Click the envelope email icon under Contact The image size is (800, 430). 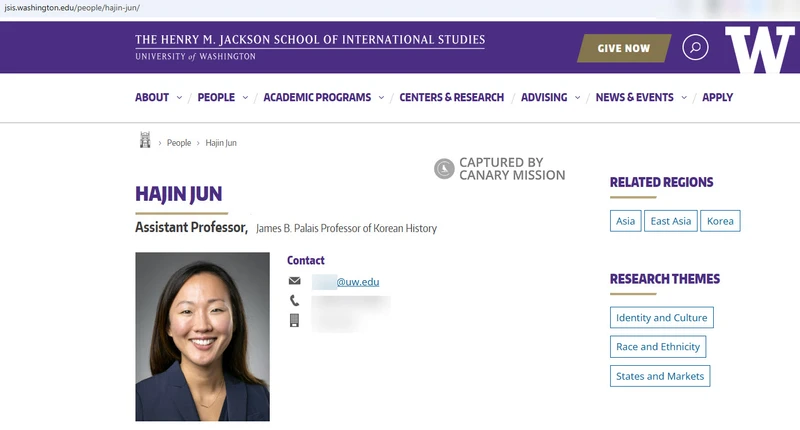(294, 282)
